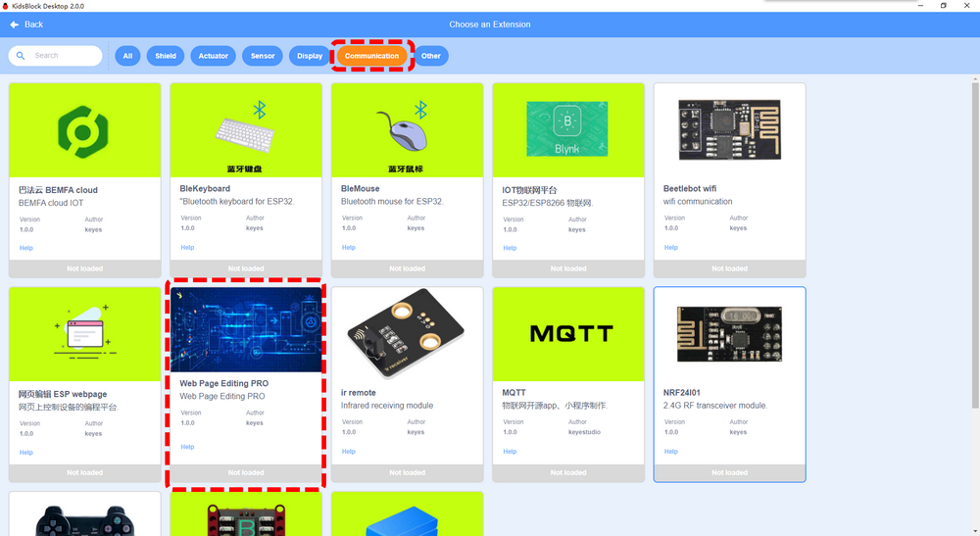Open Help link for BleMouse
Viewport: 980px width, 536px height.
coord(349,247)
